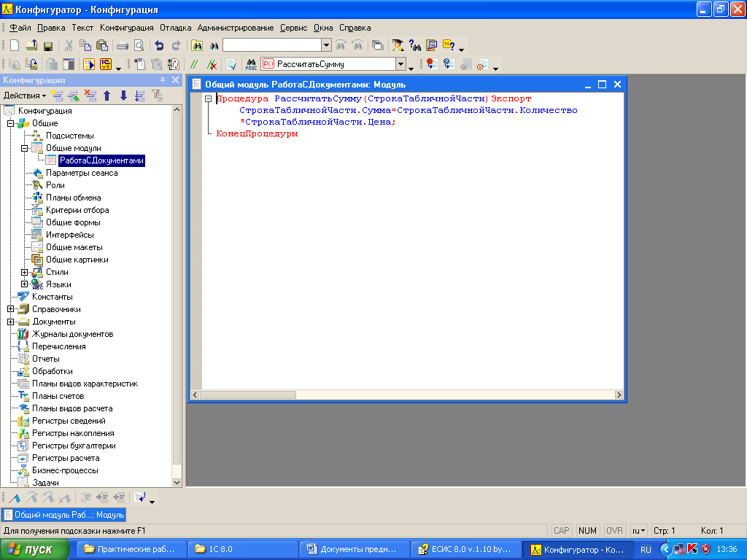Open the Действия dropdown menu
Viewport: 747px width, 560px height.
(25, 96)
